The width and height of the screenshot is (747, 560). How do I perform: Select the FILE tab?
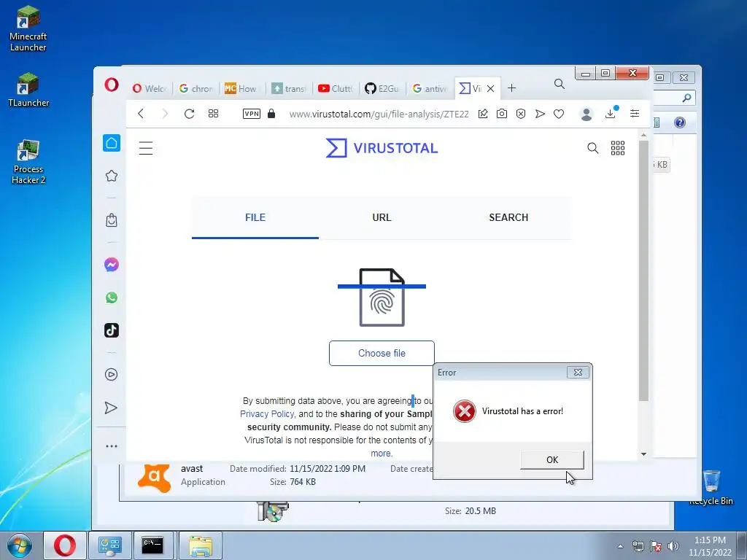tap(255, 217)
